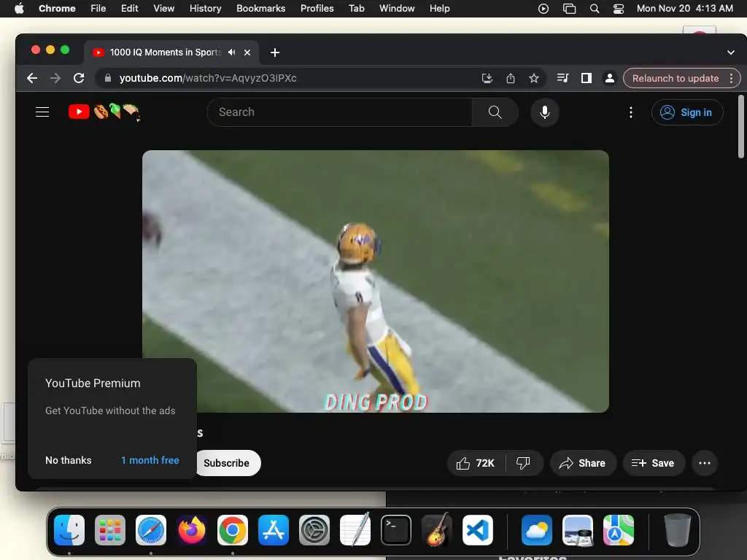The height and width of the screenshot is (560, 747).
Task: Share this page from address bar
Action: point(510,78)
